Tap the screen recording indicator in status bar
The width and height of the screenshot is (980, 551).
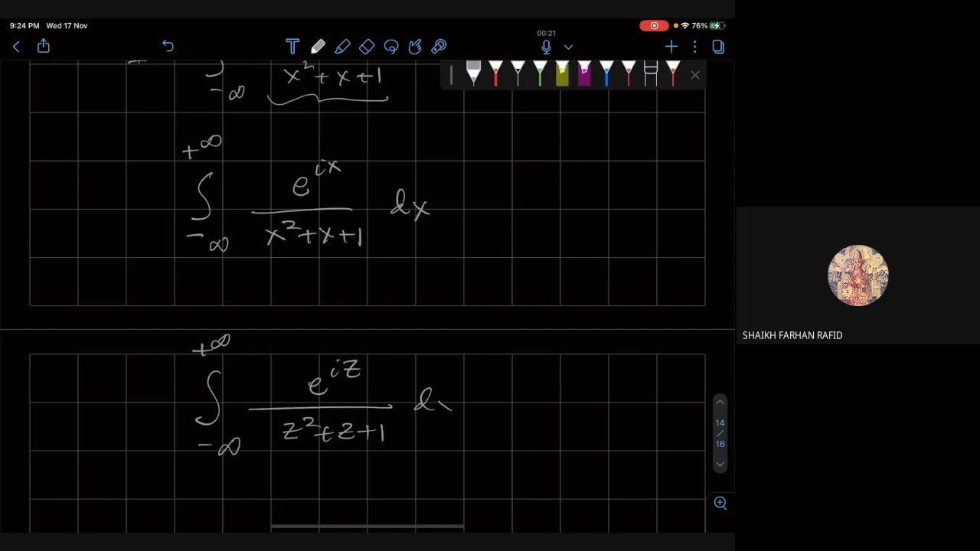(655, 25)
